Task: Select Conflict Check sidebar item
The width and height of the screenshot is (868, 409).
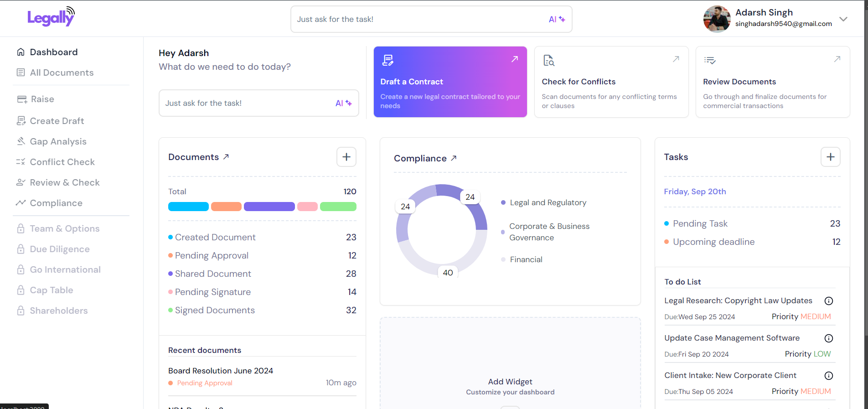Action: tap(62, 162)
